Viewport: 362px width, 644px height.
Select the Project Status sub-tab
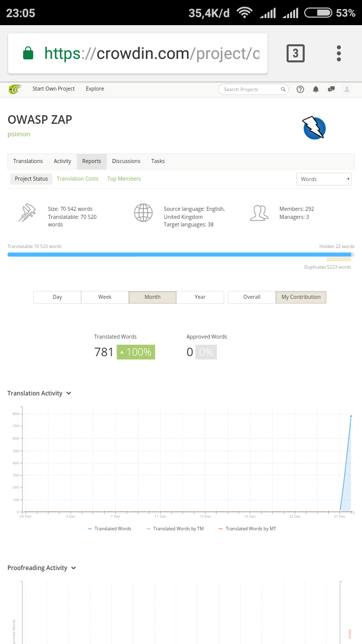point(31,179)
